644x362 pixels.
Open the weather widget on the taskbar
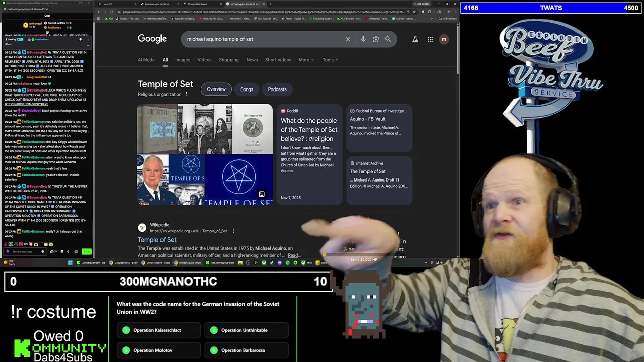point(9,262)
